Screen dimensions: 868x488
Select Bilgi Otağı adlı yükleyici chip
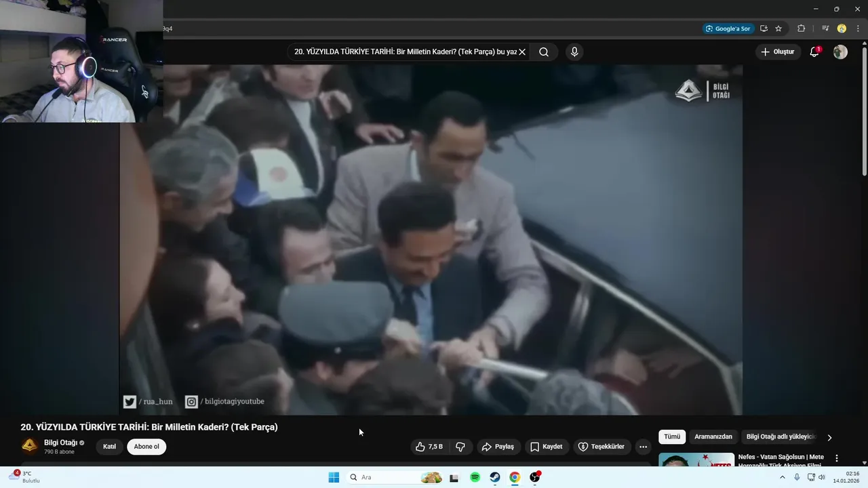(x=781, y=437)
